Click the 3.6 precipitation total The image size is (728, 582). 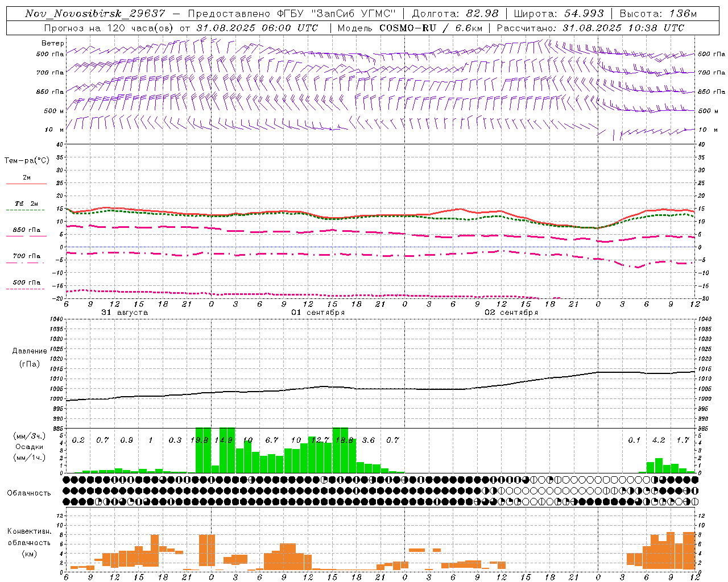click(369, 440)
